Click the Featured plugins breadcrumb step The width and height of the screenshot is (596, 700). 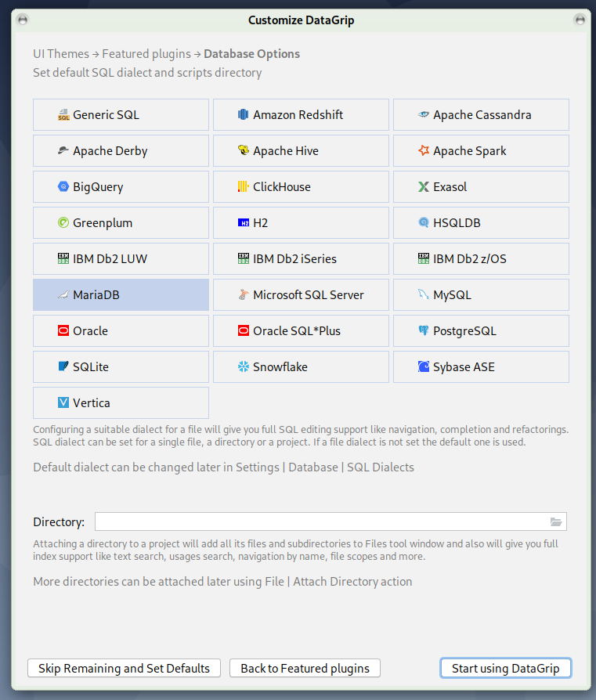(x=146, y=54)
